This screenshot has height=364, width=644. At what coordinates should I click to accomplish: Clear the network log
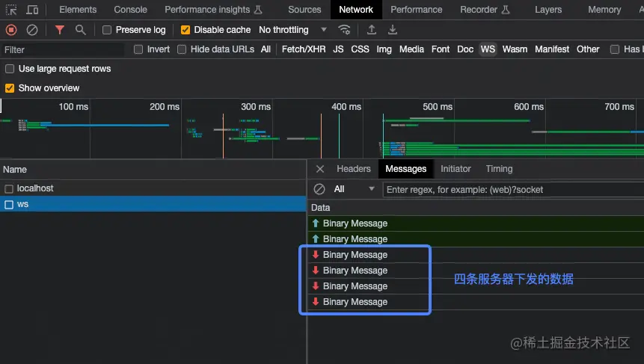[32, 30]
